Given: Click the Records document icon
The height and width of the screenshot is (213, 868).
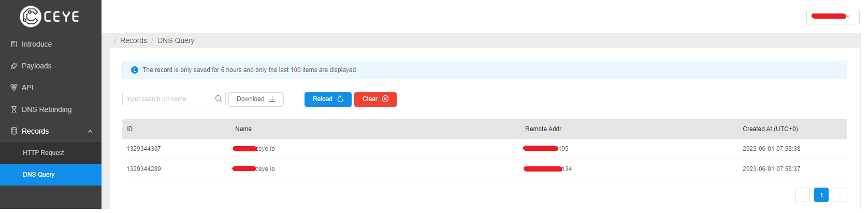Looking at the screenshot, I should [x=14, y=131].
